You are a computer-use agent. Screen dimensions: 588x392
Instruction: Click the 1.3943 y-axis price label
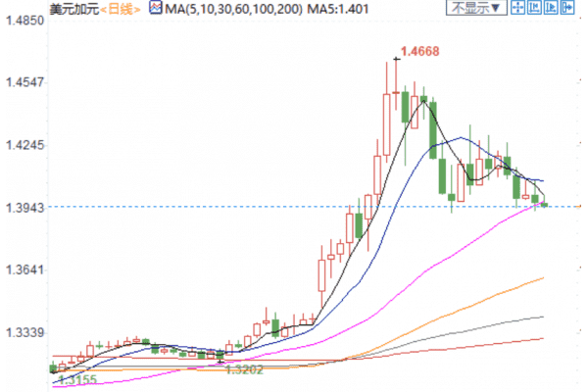(x=24, y=207)
